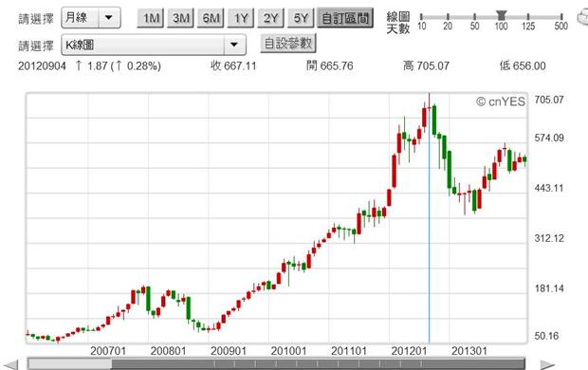Click the left scroll arrow below chart
The height and width of the screenshot is (370, 588).
pyautogui.click(x=10, y=364)
